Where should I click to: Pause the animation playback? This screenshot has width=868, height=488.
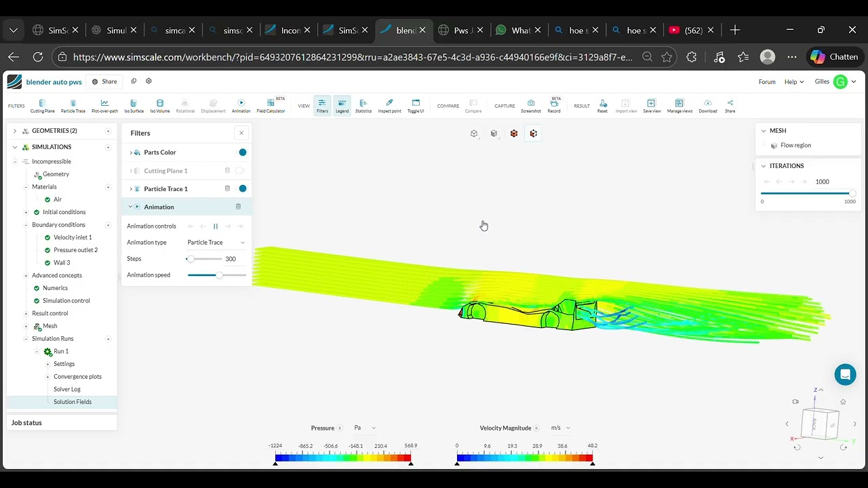(x=216, y=226)
